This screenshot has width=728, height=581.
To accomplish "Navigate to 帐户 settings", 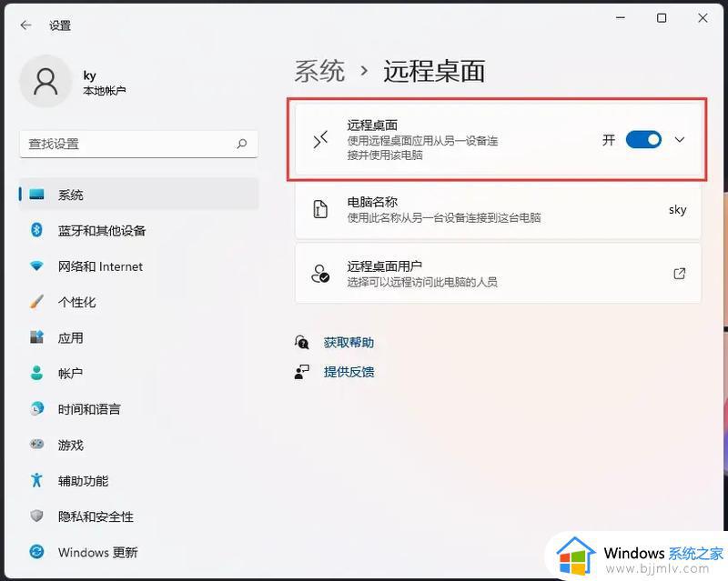I will click(138, 373).
